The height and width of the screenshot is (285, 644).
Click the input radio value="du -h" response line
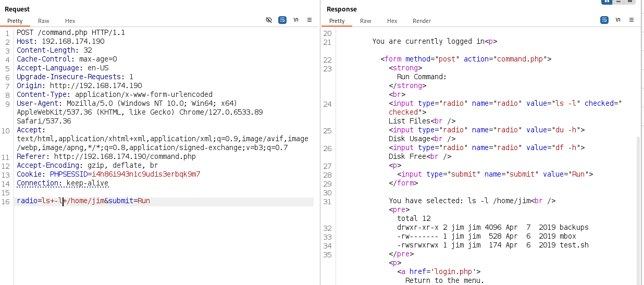pos(487,130)
